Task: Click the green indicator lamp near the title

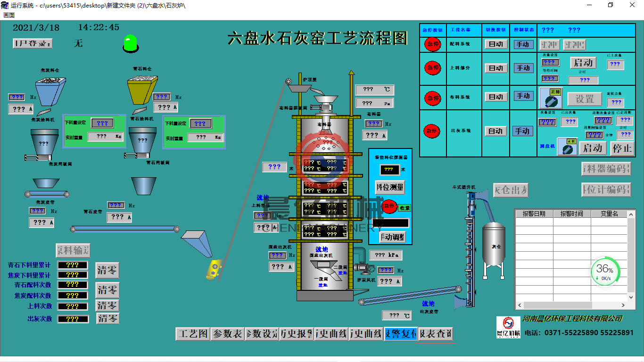Action: pyautogui.click(x=130, y=43)
